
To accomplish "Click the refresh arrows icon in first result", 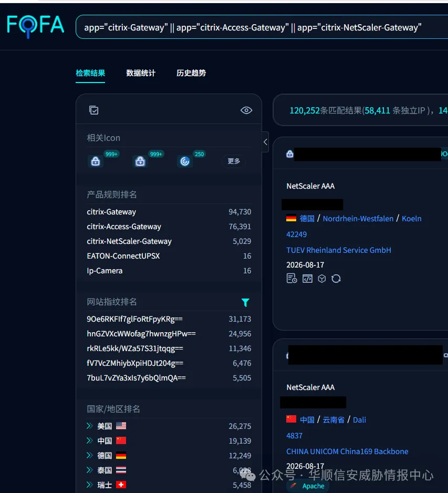I will pos(336,279).
